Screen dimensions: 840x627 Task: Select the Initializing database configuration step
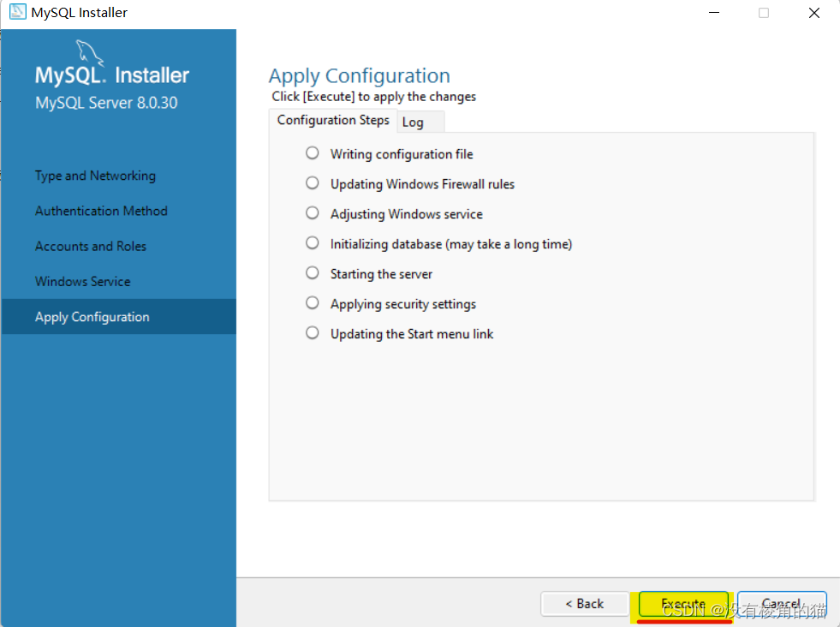[450, 243]
